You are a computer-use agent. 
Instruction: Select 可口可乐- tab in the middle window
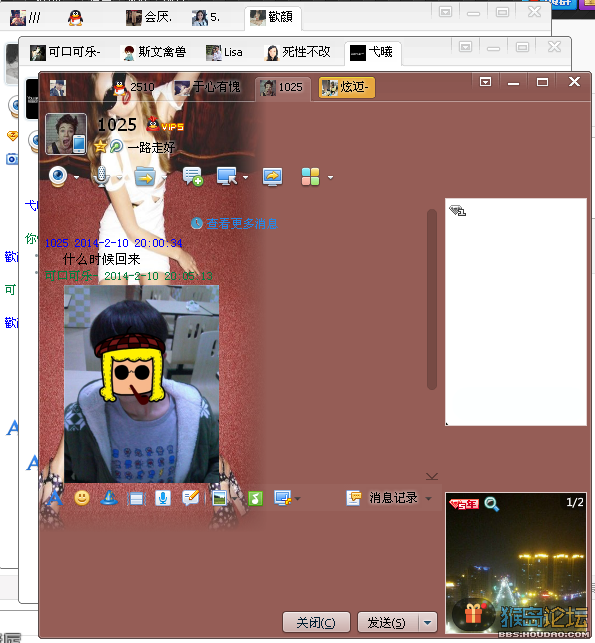[65, 52]
